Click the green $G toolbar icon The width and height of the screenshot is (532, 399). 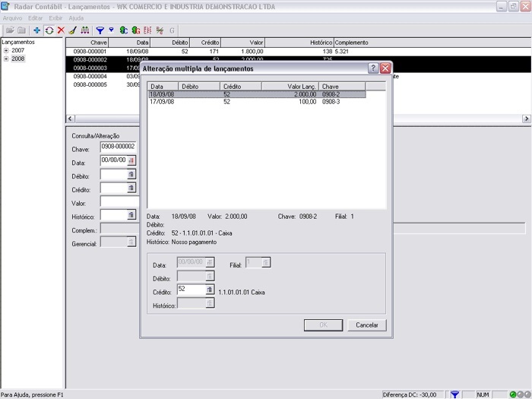135,30
